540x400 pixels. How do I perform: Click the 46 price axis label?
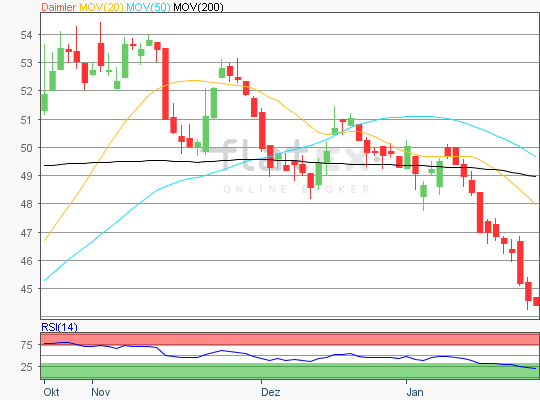click(x=26, y=261)
